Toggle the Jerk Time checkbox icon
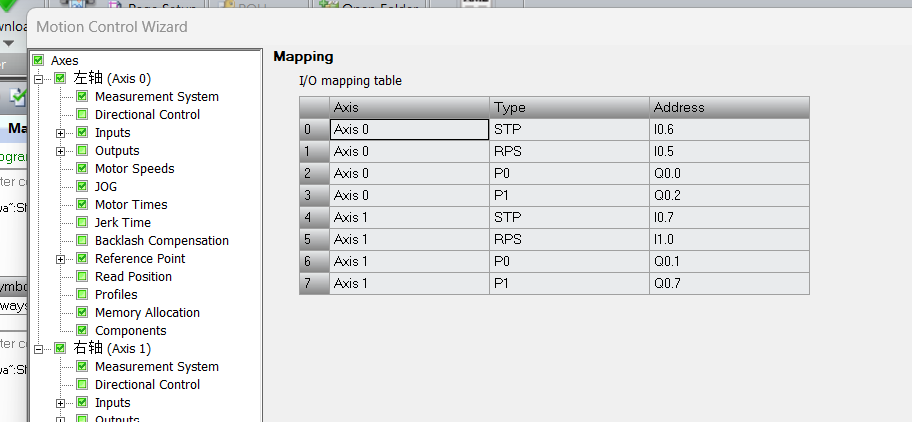Viewport: 912px width, 422px height. [82, 223]
